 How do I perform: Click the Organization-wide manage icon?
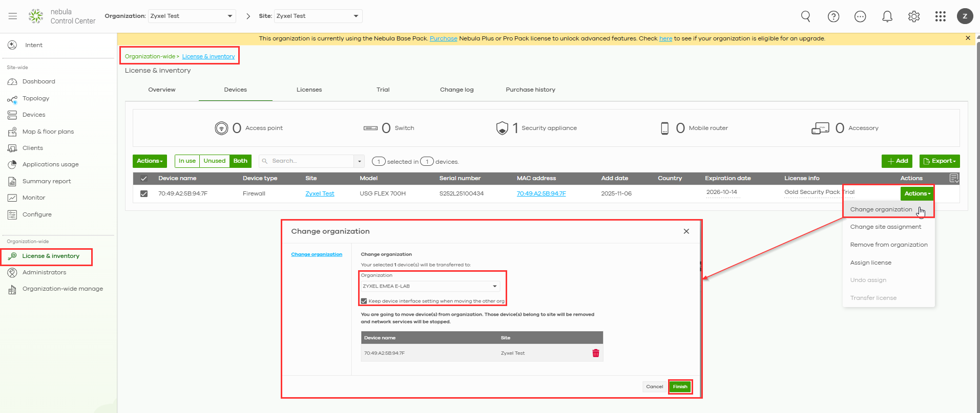click(12, 290)
